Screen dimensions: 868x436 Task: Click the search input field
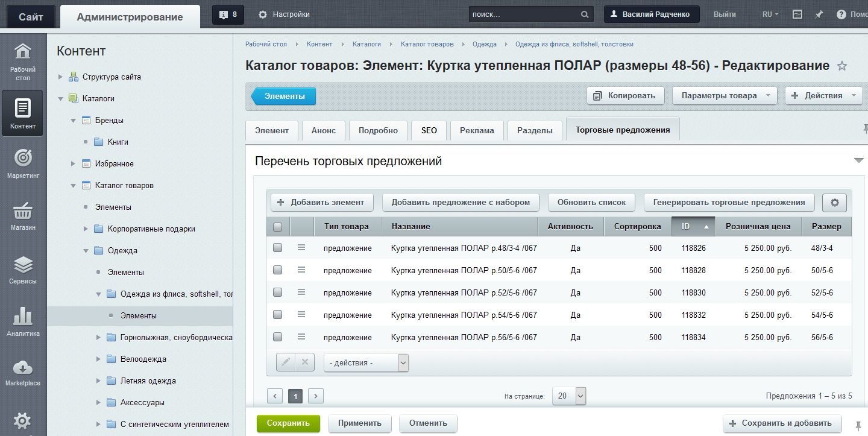click(x=524, y=14)
